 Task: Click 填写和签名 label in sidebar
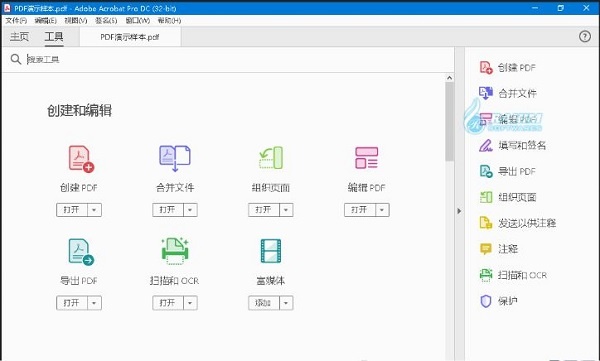[522, 145]
